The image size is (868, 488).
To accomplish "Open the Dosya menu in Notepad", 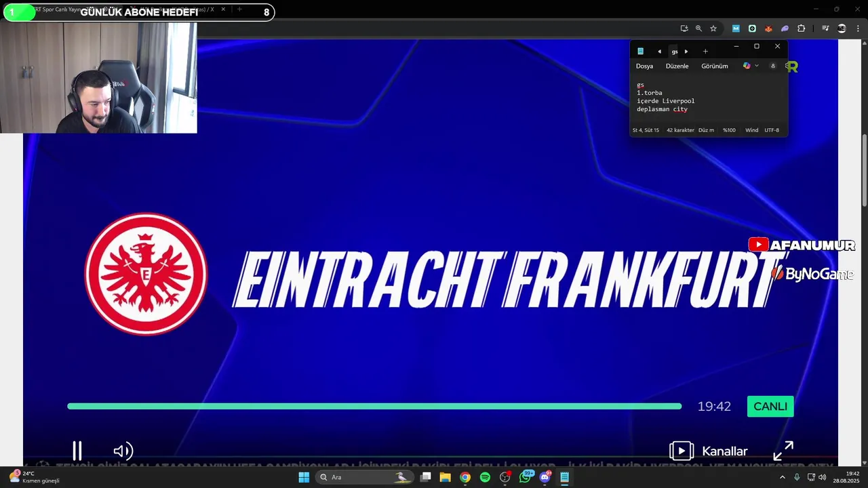I will pyautogui.click(x=644, y=66).
